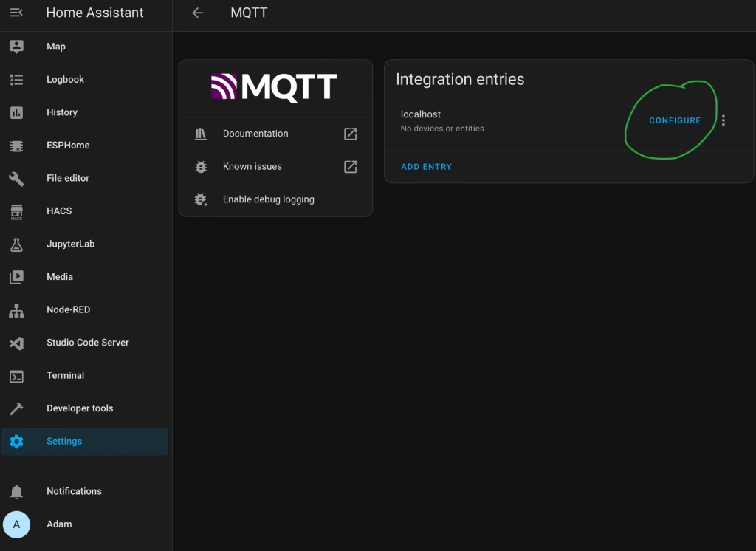Go back with the arrow button
Screen dimensions: 756x551
[x=197, y=12]
